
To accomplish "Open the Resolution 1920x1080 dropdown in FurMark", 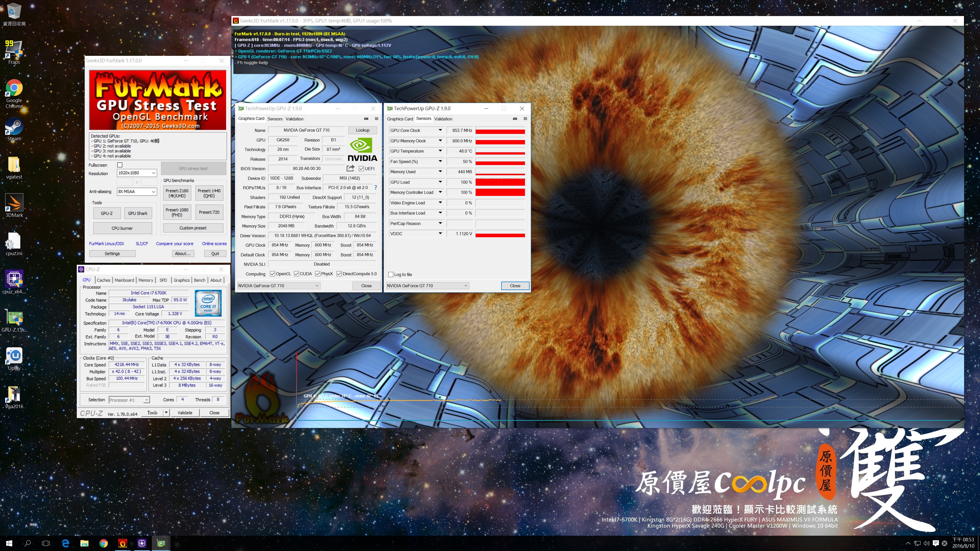I will coord(137,173).
